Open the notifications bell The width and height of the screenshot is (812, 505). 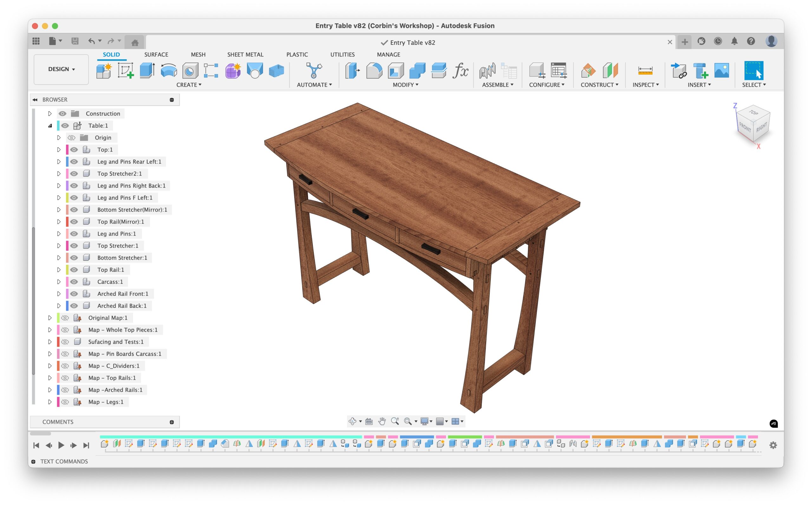tap(735, 41)
